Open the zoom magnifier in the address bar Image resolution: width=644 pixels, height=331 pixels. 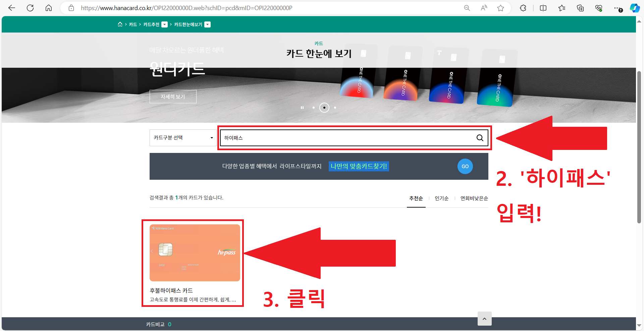pyautogui.click(x=467, y=8)
